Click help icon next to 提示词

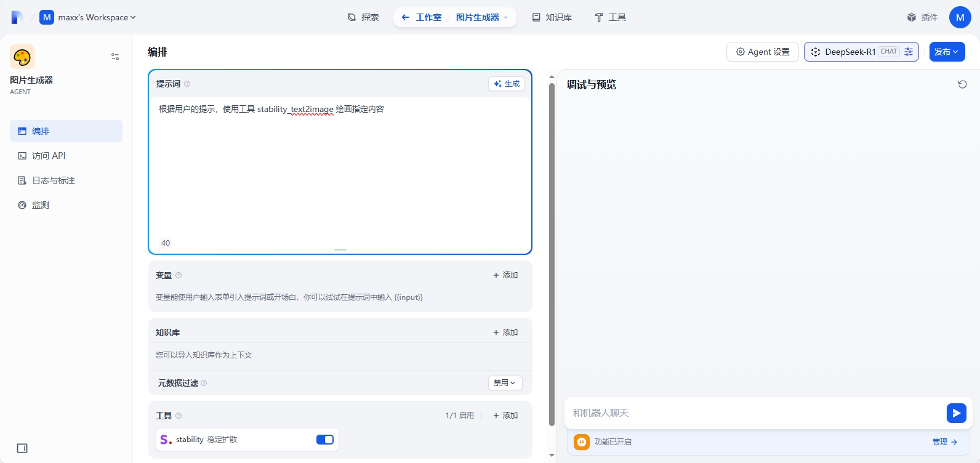click(x=187, y=84)
